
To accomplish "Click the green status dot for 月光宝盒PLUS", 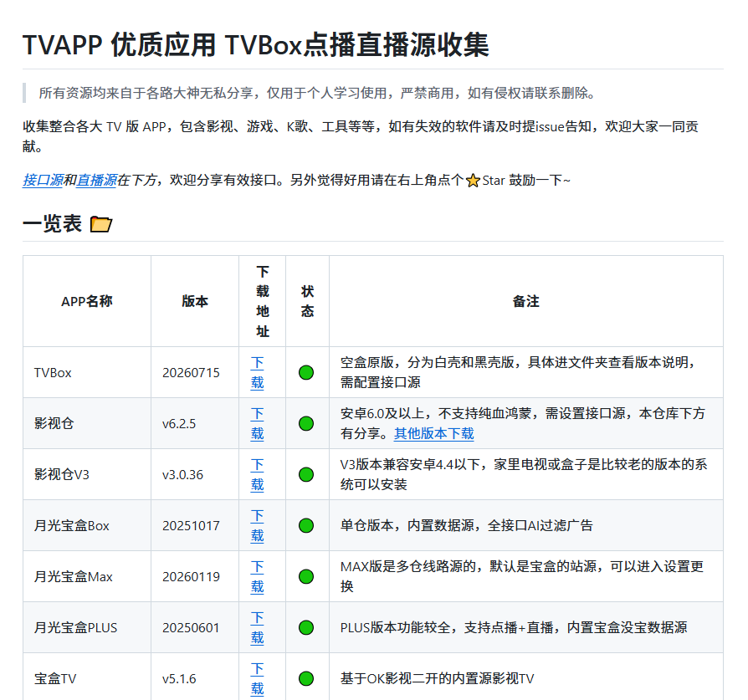I will (305, 627).
